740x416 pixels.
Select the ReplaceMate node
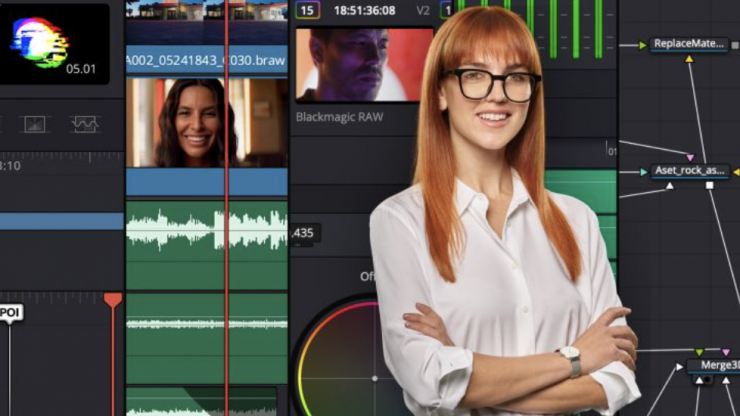pyautogui.click(x=689, y=44)
